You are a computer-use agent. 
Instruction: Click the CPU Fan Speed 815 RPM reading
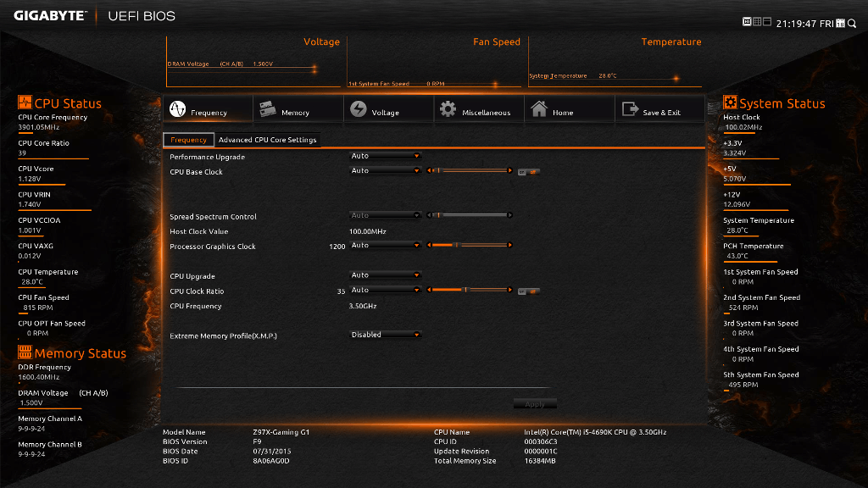point(38,308)
